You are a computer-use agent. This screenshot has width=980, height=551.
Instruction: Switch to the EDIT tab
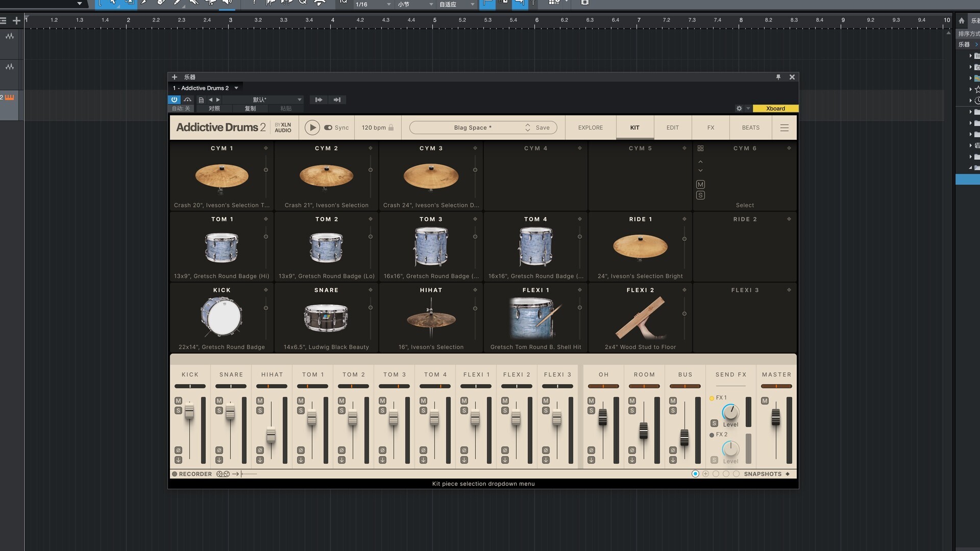[673, 128]
